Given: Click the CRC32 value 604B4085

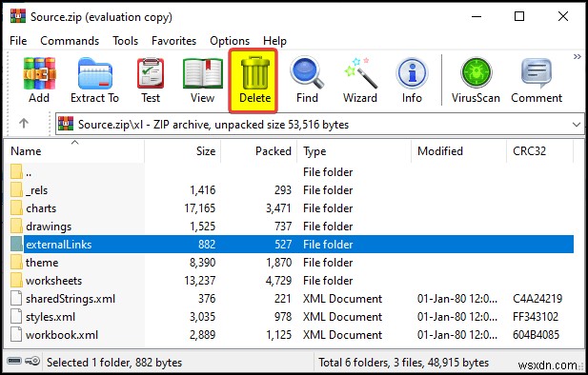Looking at the screenshot, I should (536, 334).
